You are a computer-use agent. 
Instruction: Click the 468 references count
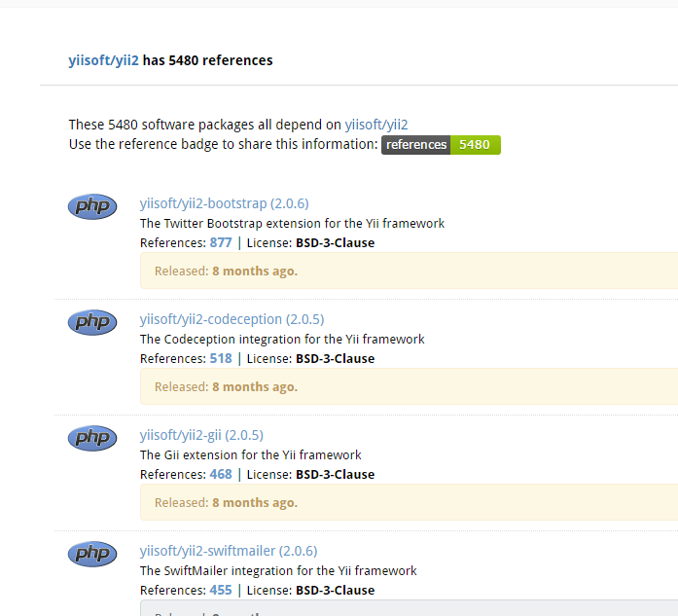221,474
